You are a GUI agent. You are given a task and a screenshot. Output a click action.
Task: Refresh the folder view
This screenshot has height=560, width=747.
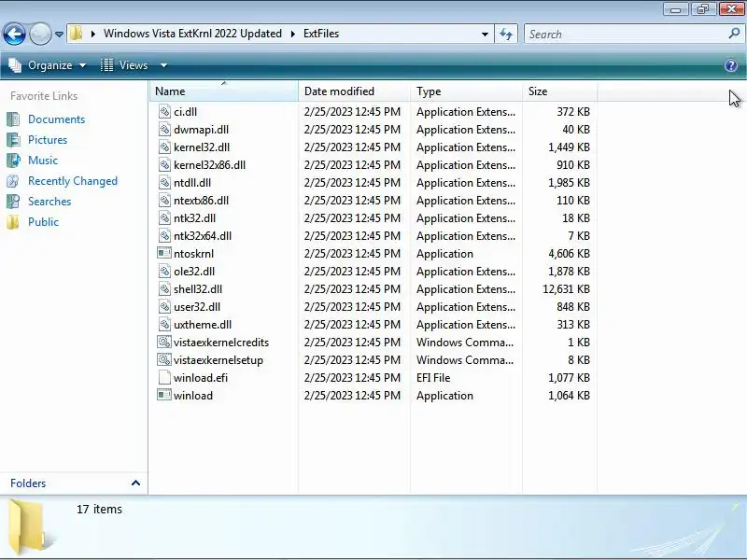click(x=506, y=35)
